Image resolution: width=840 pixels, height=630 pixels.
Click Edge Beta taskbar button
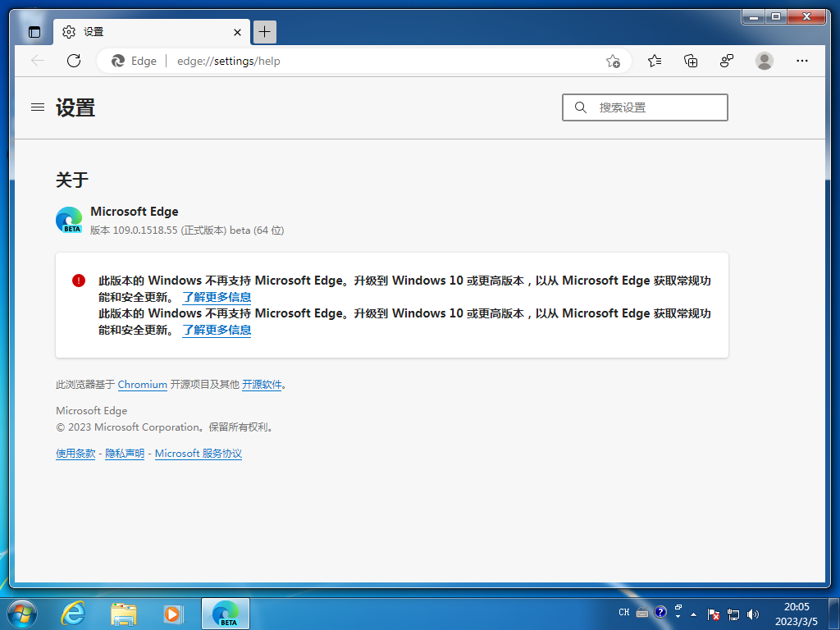226,614
